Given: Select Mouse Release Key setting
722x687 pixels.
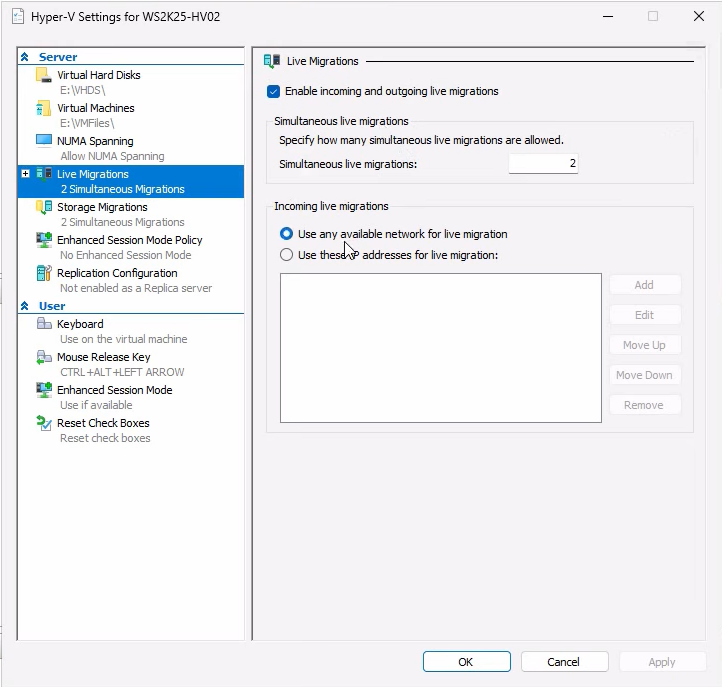Looking at the screenshot, I should [104, 357].
